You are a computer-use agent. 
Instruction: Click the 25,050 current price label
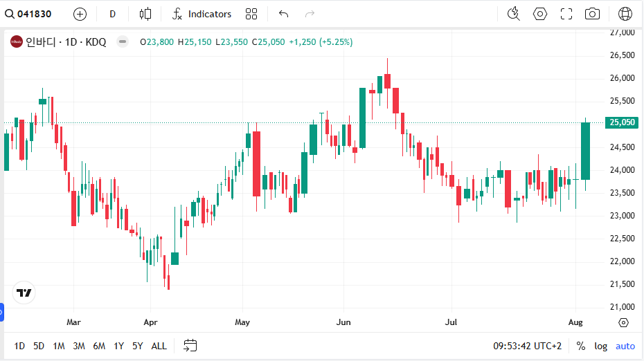tap(622, 122)
